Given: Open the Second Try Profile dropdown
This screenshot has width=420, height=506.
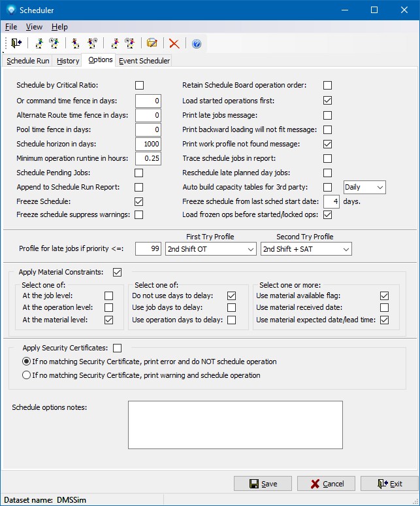Looking at the screenshot, I should coord(306,249).
